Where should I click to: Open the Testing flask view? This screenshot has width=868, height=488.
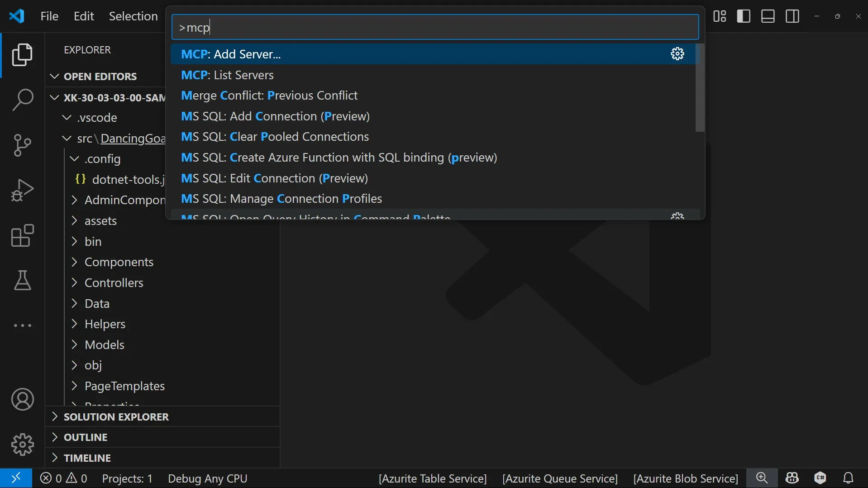(22, 281)
